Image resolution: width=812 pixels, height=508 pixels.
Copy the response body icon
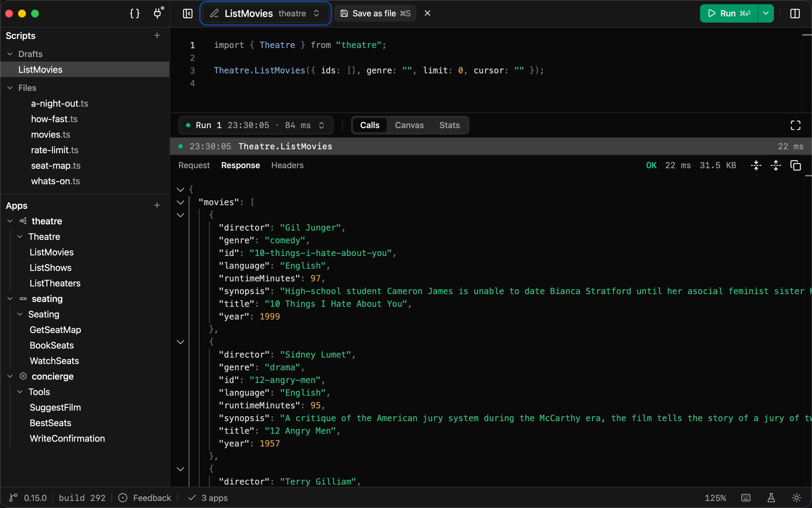796,165
